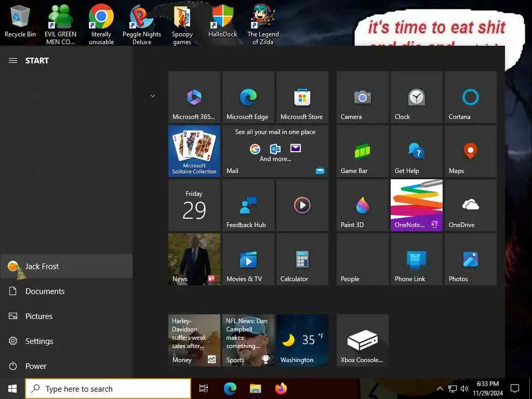Select the Recycle Bin desktop icon
The image size is (532, 399).
20,21
